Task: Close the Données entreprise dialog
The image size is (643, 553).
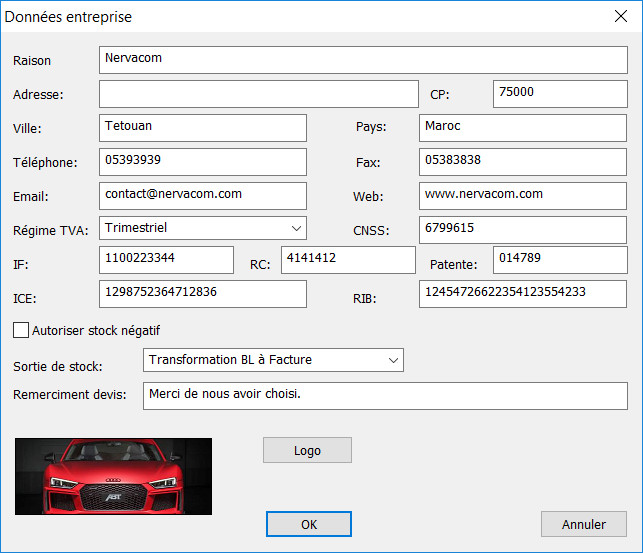Action: tap(619, 16)
